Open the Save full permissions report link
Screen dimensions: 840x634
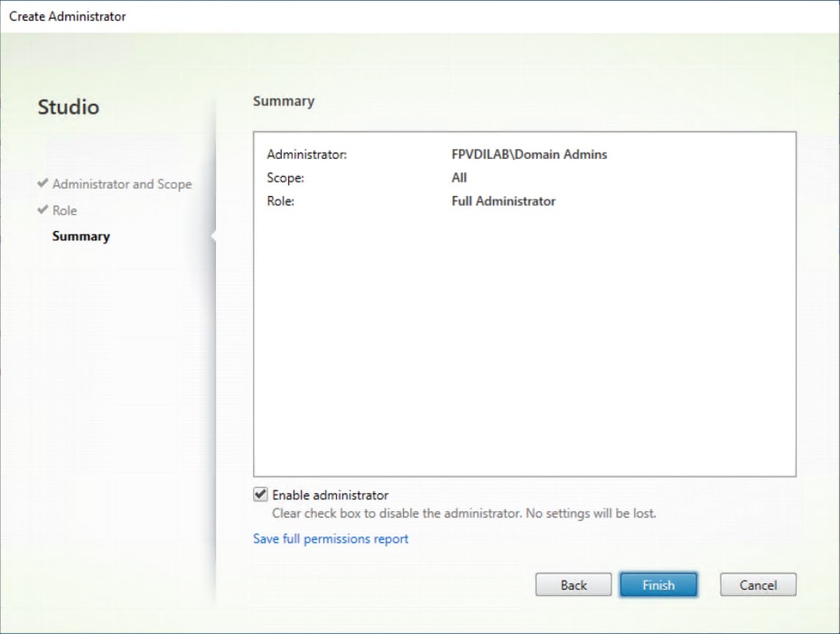pyautogui.click(x=331, y=538)
